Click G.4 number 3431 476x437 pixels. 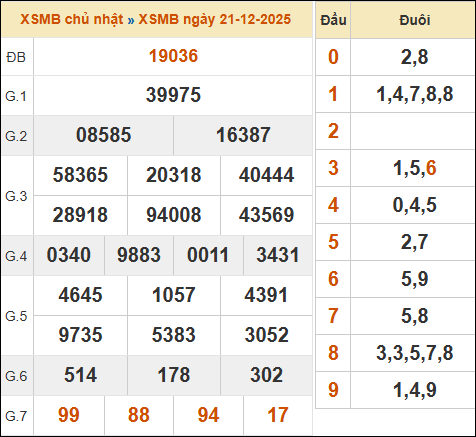[278, 255]
